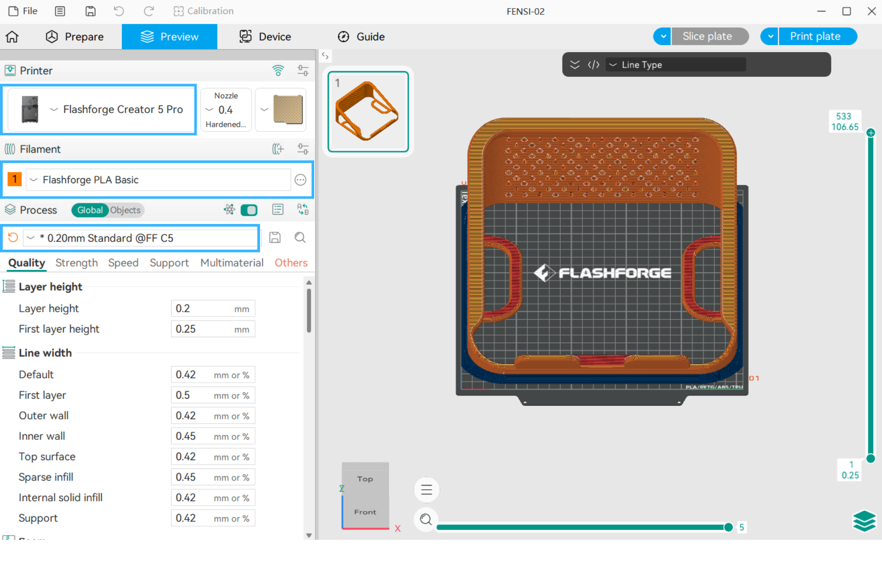The image size is (882, 588).
Task: Open the Multimaterial settings tab
Action: [232, 263]
